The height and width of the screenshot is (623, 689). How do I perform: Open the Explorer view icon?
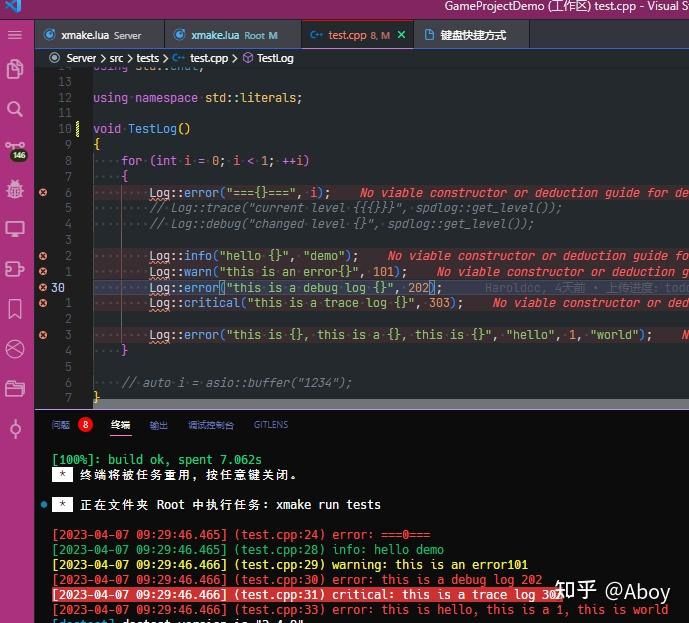tap(15, 69)
